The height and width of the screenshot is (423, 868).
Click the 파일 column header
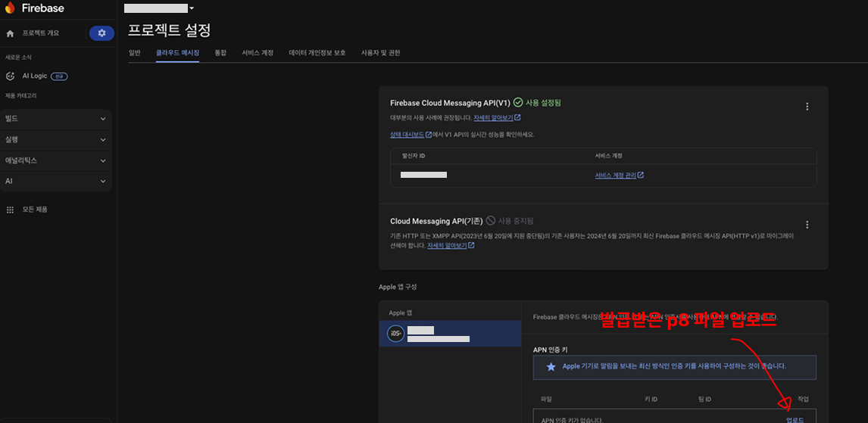(546, 400)
